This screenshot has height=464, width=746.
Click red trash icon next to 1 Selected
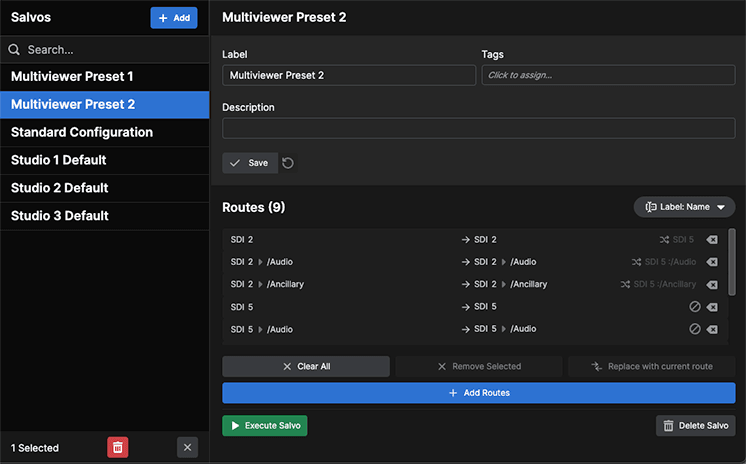[118, 447]
